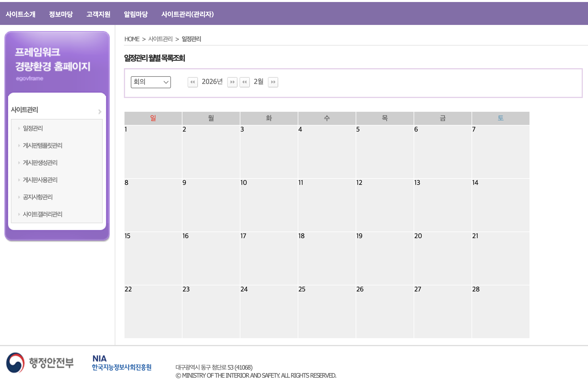588x392 pixels.
Task: Expand the 사이트관리 sidebar arrow
Action: [100, 111]
